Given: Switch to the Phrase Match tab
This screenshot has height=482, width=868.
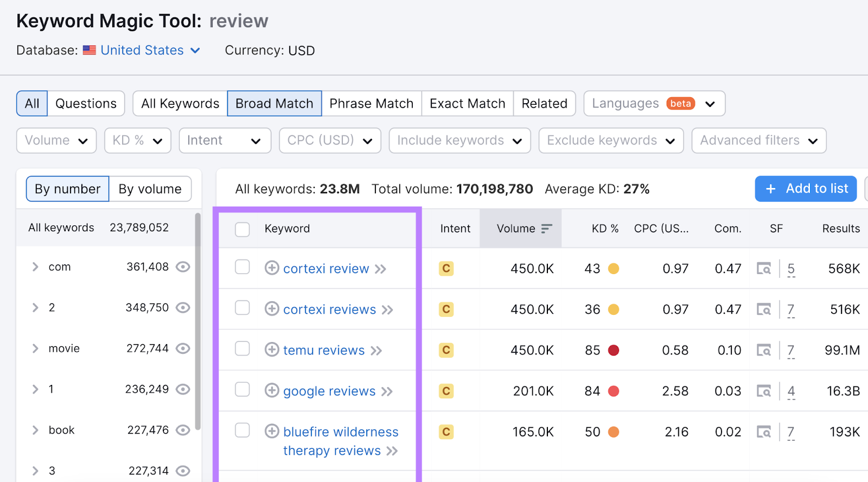Looking at the screenshot, I should point(371,104).
